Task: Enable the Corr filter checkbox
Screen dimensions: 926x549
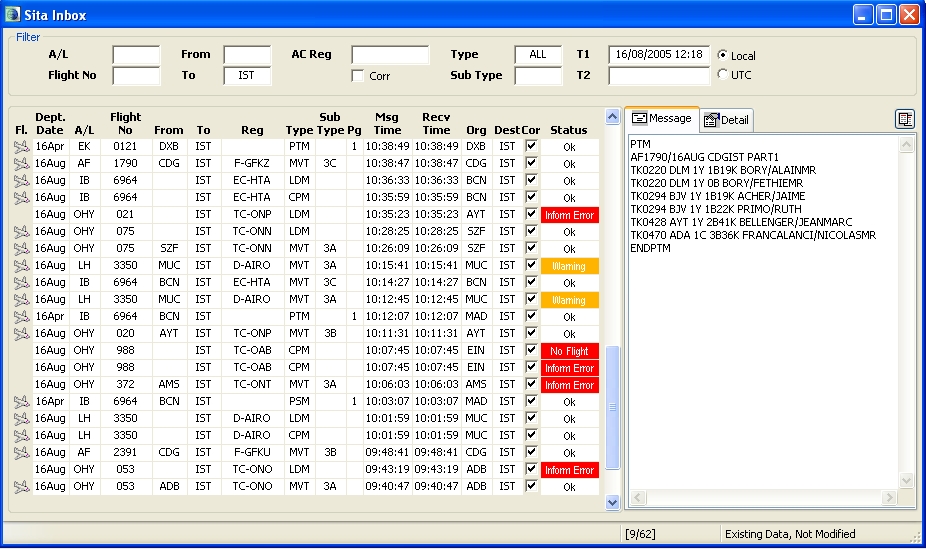Action: click(358, 76)
